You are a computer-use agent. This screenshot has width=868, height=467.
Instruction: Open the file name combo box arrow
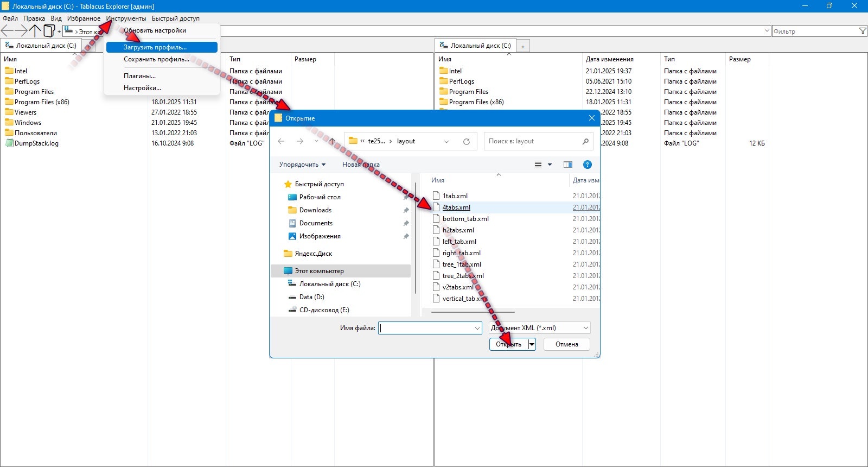477,328
